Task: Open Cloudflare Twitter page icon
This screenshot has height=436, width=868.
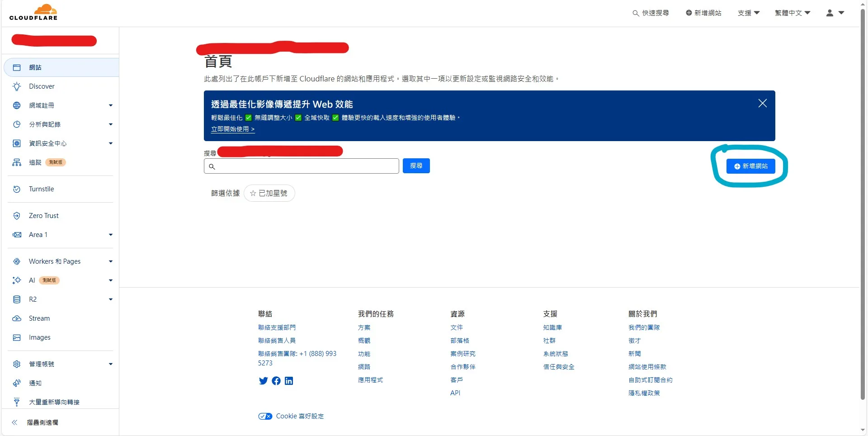Action: point(263,381)
